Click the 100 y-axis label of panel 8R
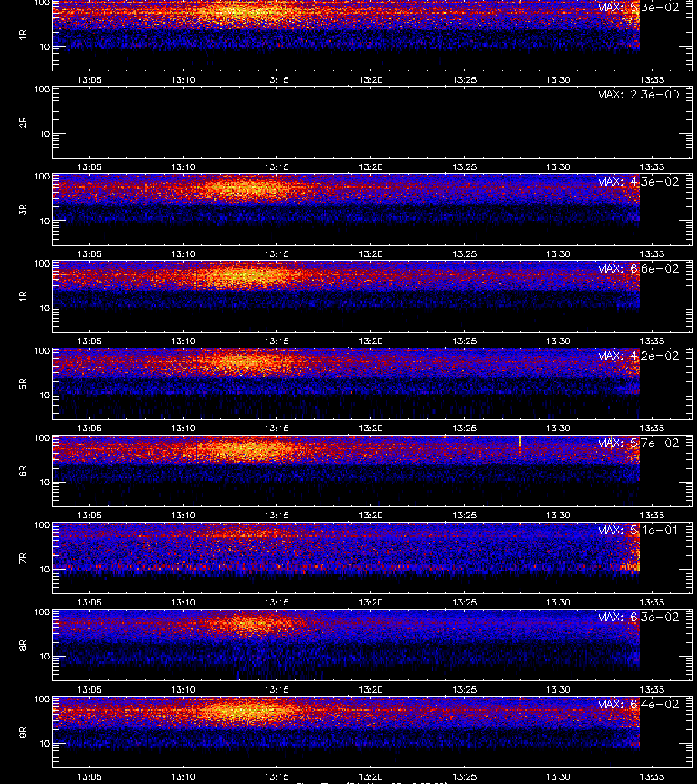 click(42, 612)
